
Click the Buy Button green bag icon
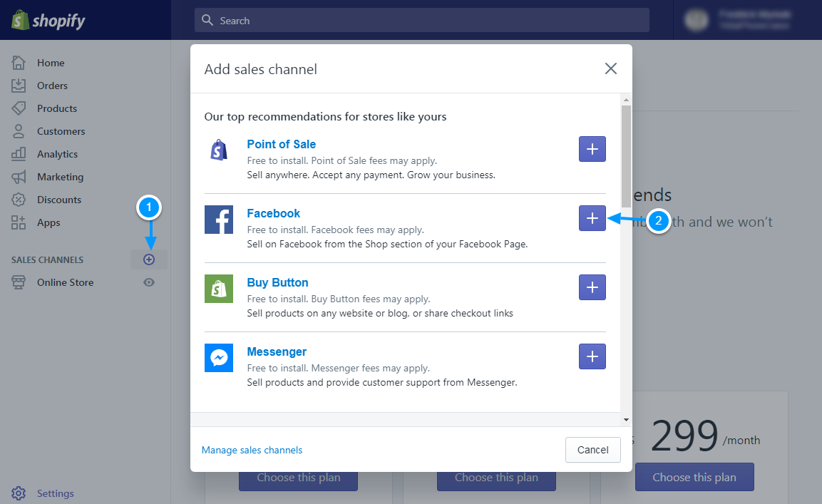[219, 289]
